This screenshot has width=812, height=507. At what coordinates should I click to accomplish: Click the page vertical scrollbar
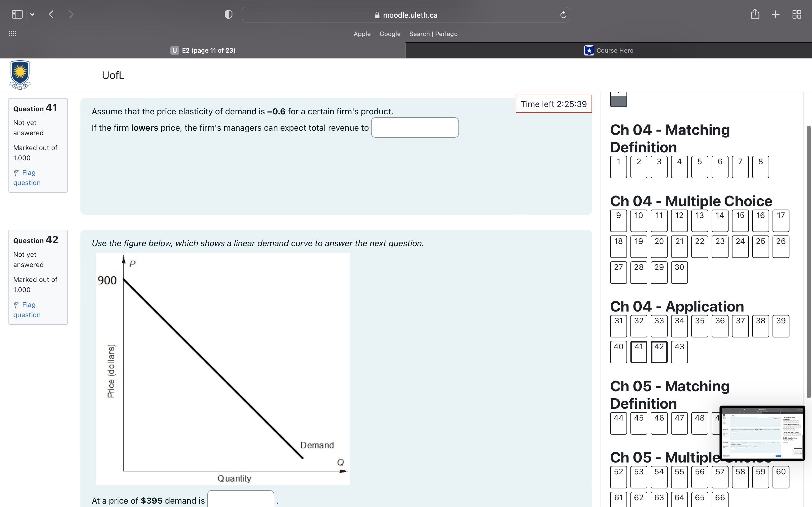(809, 262)
